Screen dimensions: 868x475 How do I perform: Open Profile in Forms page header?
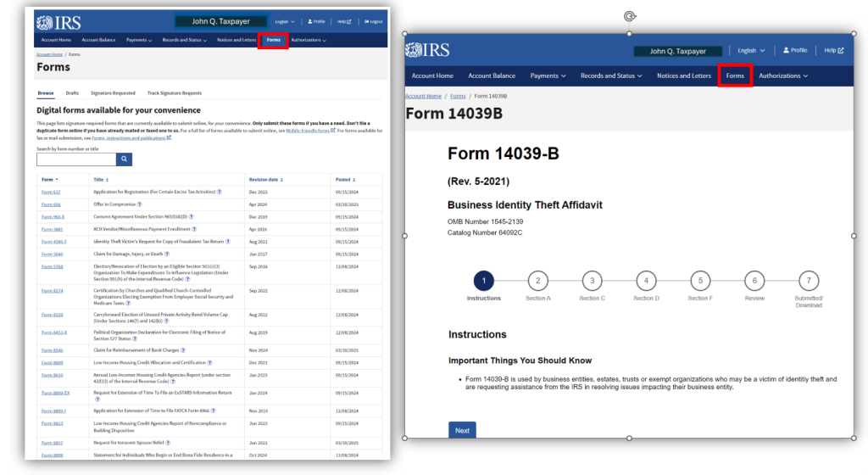(317, 21)
